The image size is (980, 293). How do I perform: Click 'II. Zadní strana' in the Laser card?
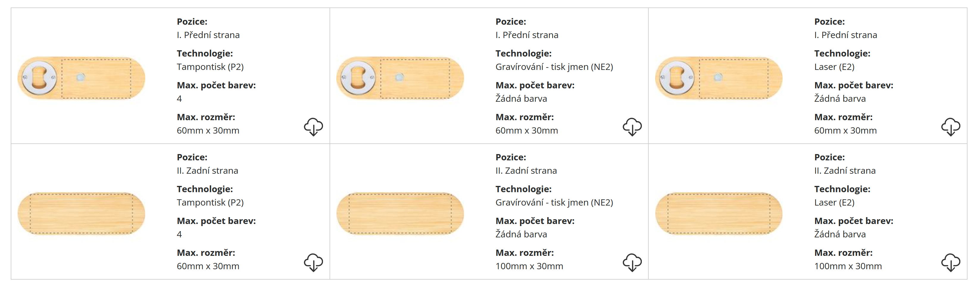[x=845, y=171]
